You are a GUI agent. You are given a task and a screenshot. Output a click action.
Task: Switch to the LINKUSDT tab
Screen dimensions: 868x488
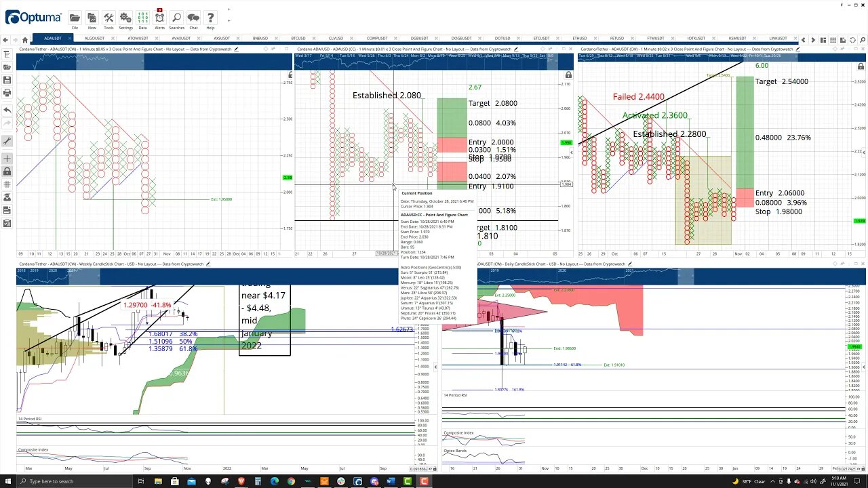tap(778, 39)
